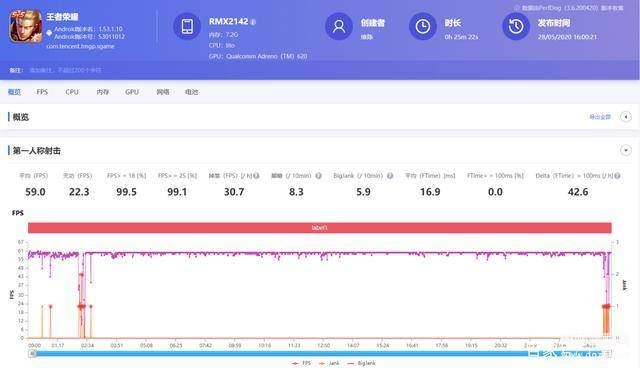Click the info icon next to RMX2142

pos(253,22)
